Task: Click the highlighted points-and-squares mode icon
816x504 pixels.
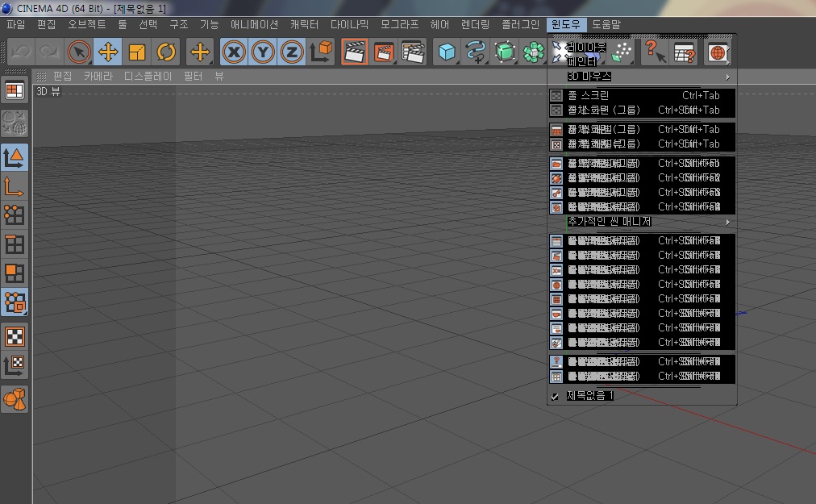Action: [15, 302]
